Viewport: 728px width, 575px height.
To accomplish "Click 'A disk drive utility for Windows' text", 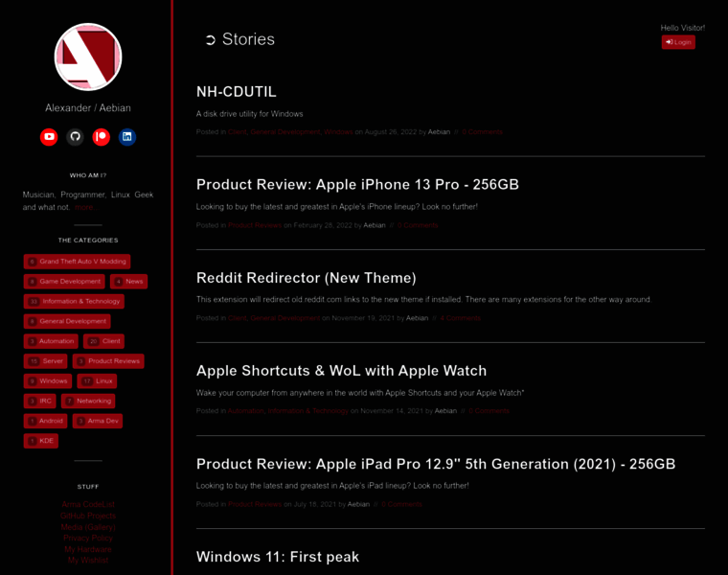I will point(250,114).
